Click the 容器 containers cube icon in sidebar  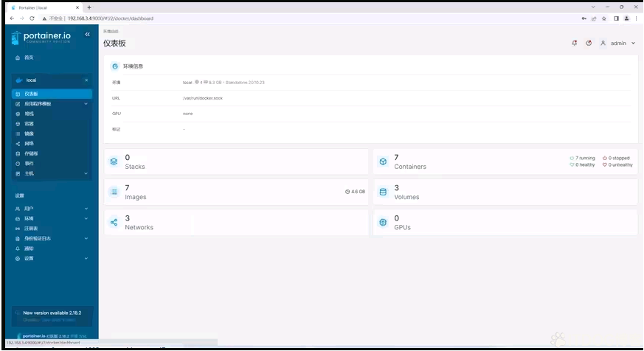[x=18, y=124]
